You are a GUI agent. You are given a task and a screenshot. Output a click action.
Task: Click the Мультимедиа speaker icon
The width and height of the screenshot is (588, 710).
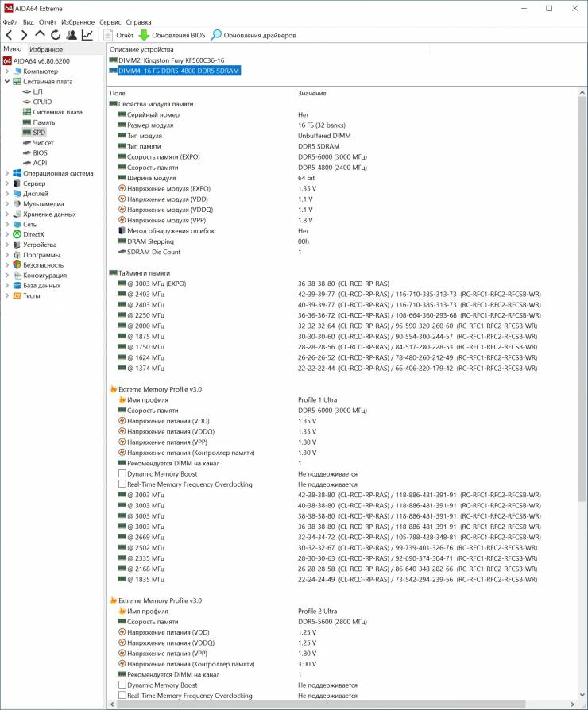tap(17, 204)
